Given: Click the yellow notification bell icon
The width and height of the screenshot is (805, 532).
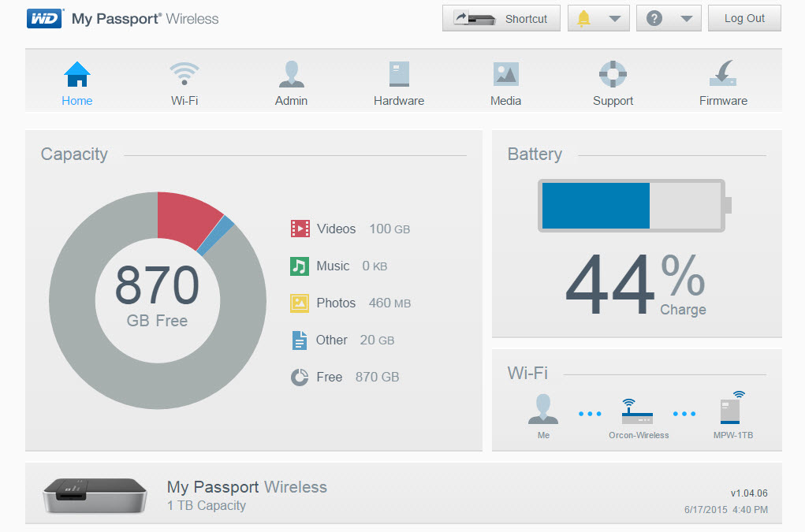Looking at the screenshot, I should 583,18.
